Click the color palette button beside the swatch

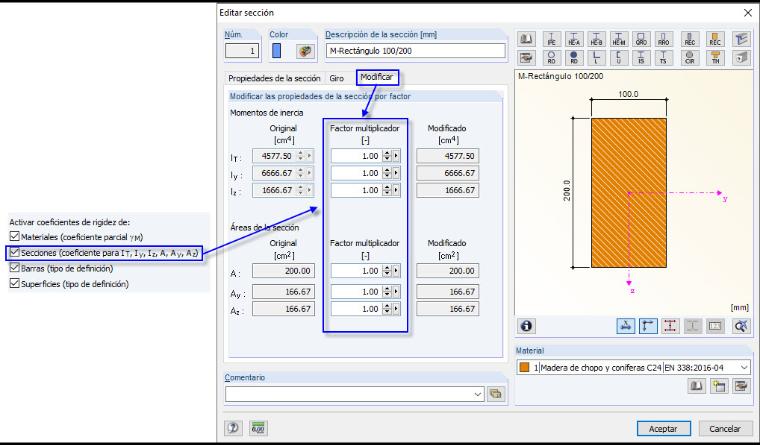pyautogui.click(x=305, y=51)
